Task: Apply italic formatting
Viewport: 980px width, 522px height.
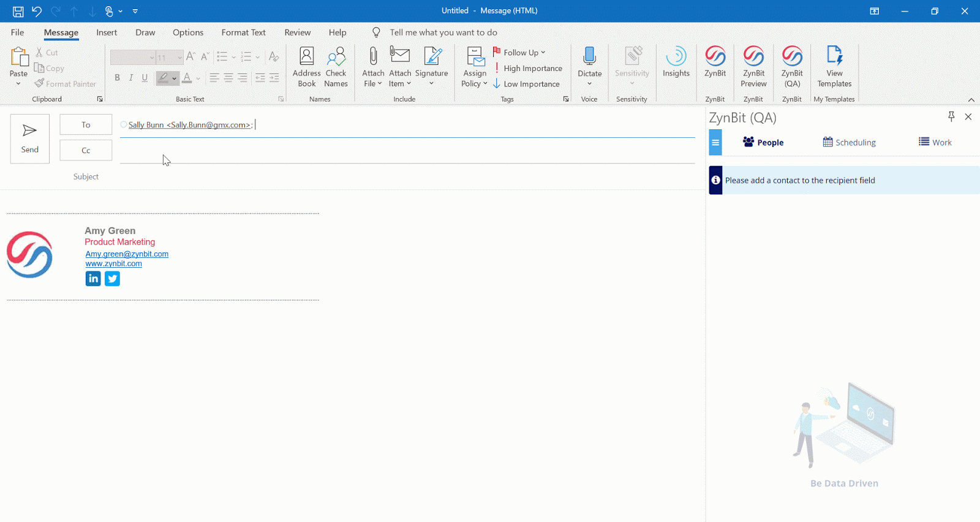Action: [131, 78]
